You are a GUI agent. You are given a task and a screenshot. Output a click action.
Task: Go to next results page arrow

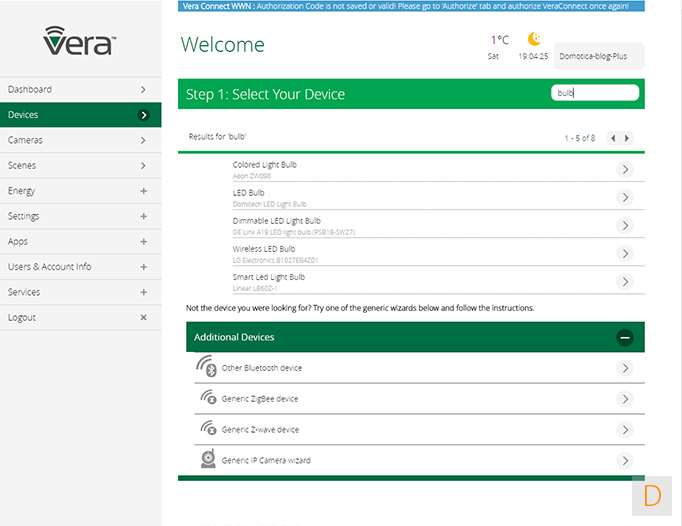coord(627,138)
